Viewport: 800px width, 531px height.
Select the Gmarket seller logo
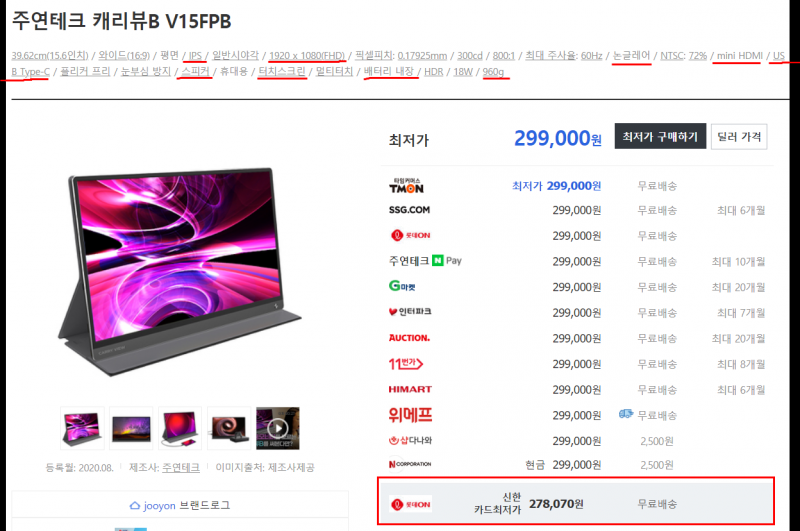point(402,286)
